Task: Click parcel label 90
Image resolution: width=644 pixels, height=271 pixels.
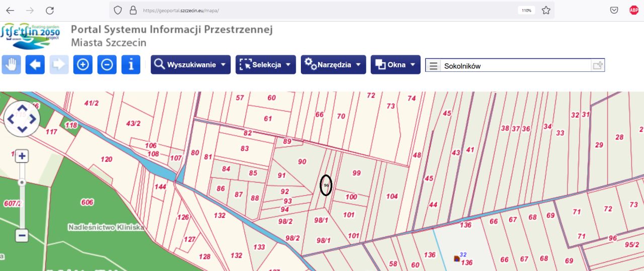Action: tap(302, 161)
